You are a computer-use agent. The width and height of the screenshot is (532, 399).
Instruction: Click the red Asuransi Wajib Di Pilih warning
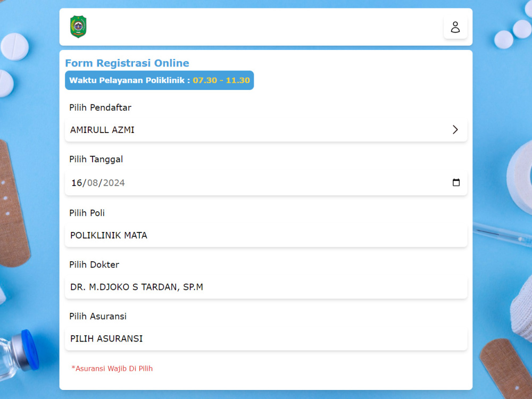coord(112,369)
